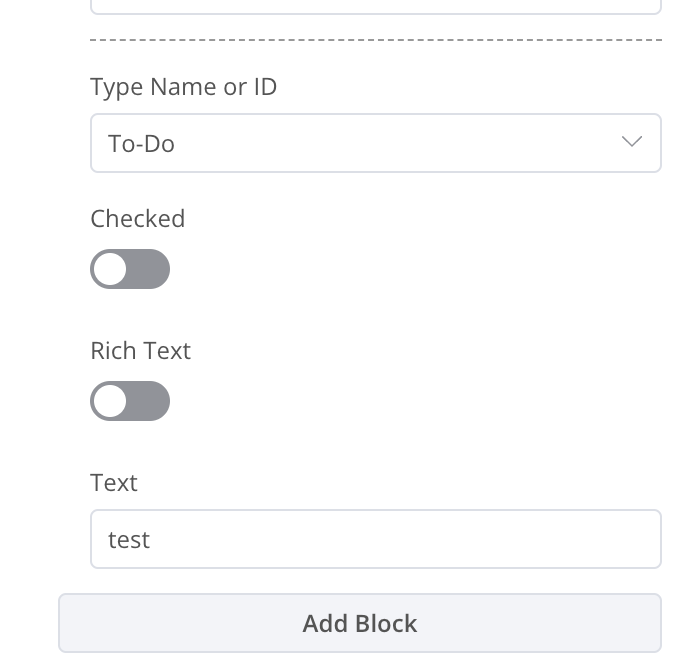Click the empty middle of To-Do combo box
Screen dimensions: 682x660
coord(390,143)
